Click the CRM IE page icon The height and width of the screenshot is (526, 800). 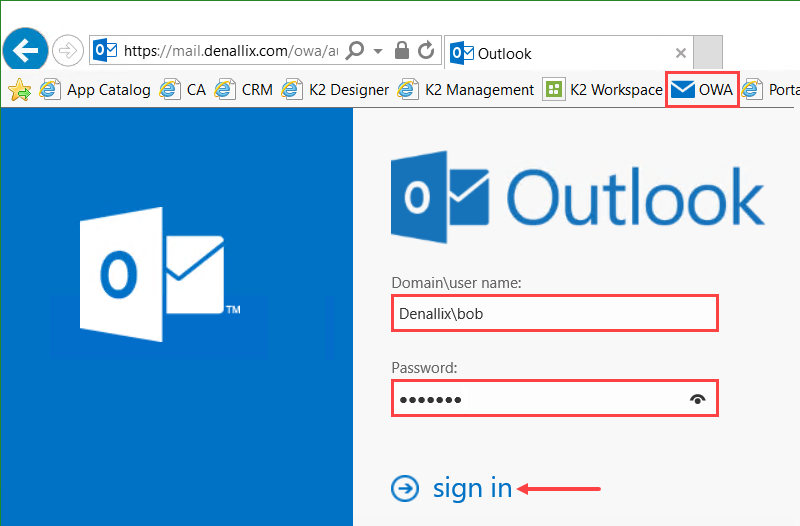(x=224, y=90)
